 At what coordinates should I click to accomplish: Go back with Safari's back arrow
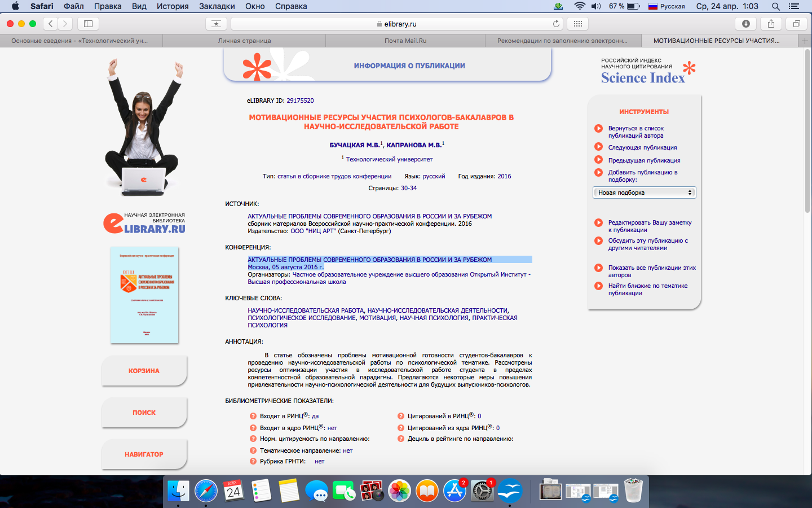(51, 24)
